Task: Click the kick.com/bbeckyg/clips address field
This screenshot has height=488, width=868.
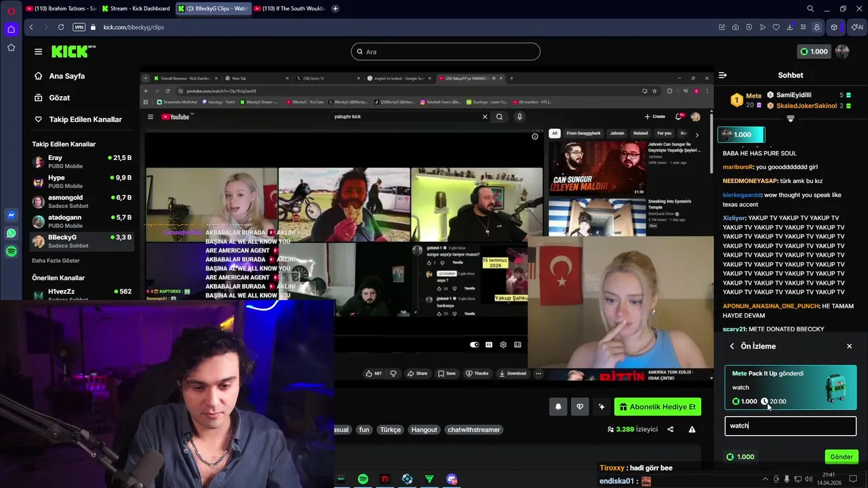Action: click(x=134, y=27)
